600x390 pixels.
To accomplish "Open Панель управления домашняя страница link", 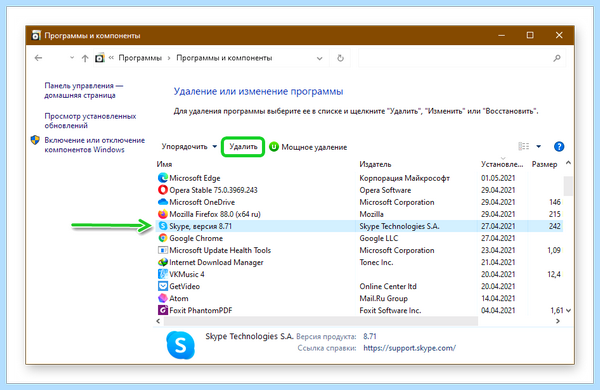I will [84, 90].
